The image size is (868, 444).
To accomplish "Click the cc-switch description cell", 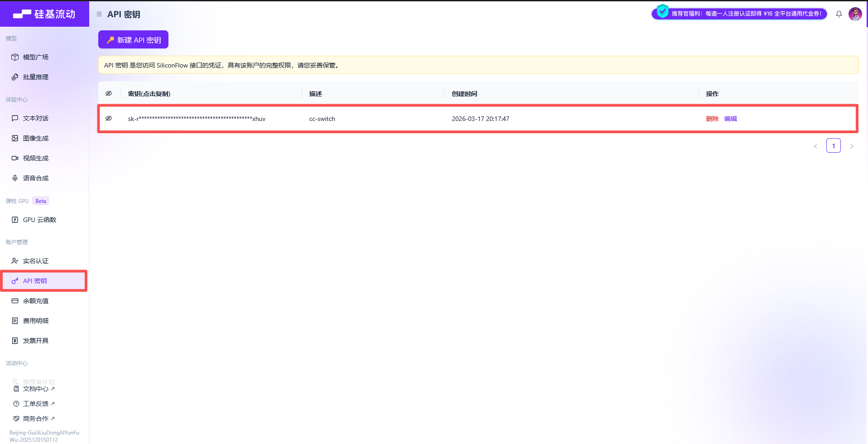I will coord(322,119).
